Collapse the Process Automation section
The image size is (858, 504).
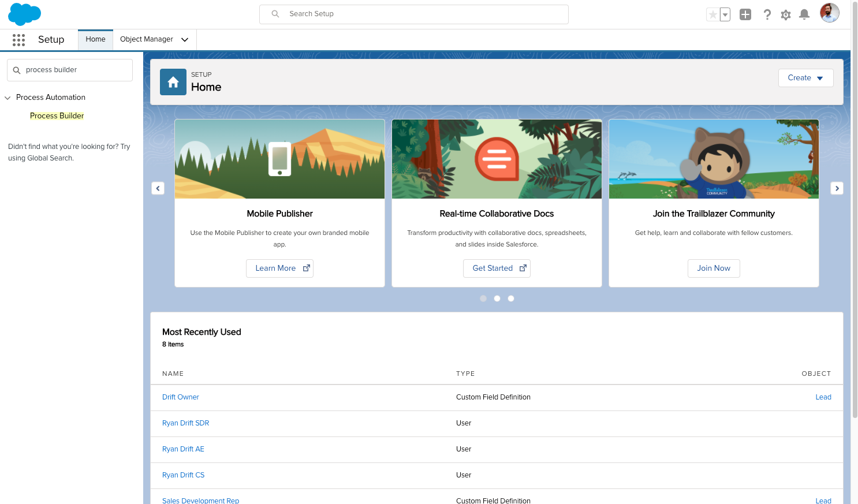tap(8, 98)
